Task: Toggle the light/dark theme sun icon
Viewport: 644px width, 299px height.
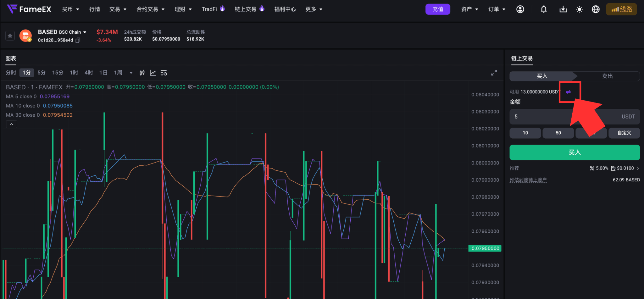Action: 580,9
